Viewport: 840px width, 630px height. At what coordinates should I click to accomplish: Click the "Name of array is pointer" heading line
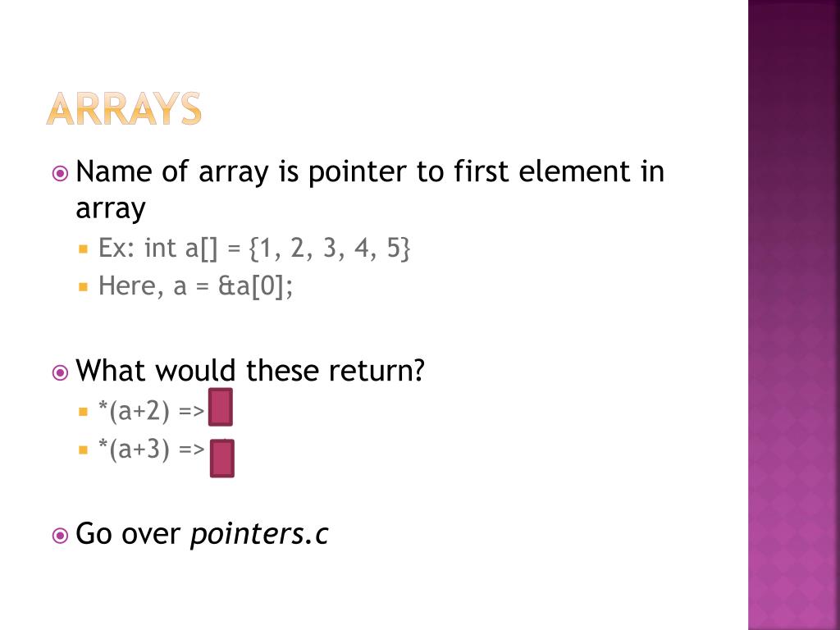369,172
